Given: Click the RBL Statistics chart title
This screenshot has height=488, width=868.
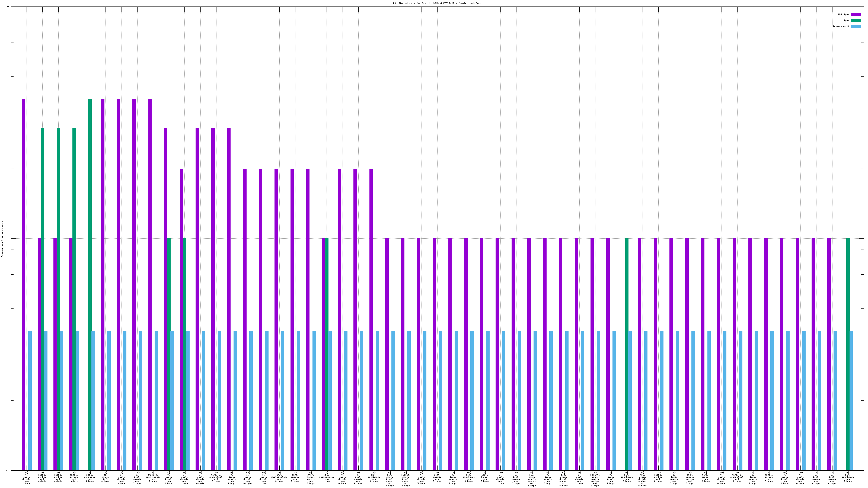Looking at the screenshot, I should 437,3.
